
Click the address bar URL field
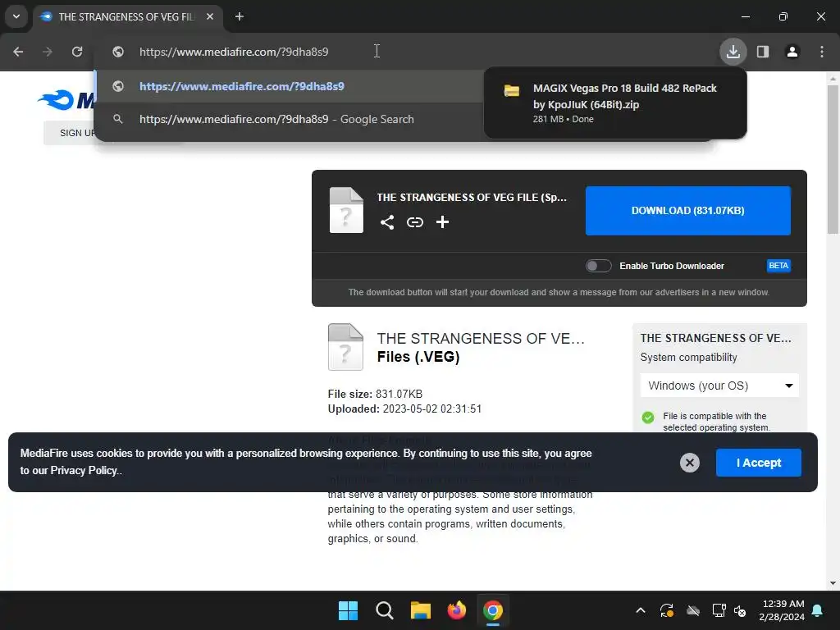(x=234, y=52)
